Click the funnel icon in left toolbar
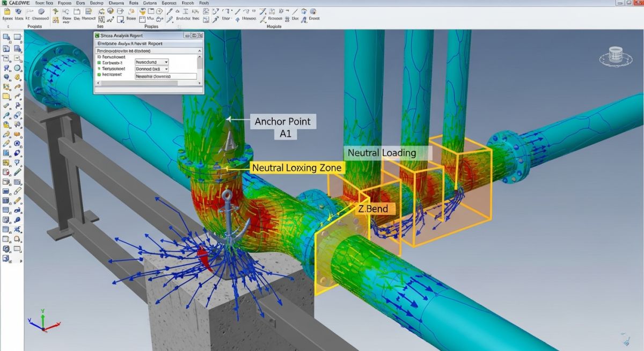This screenshot has height=351, width=644. pos(17,162)
